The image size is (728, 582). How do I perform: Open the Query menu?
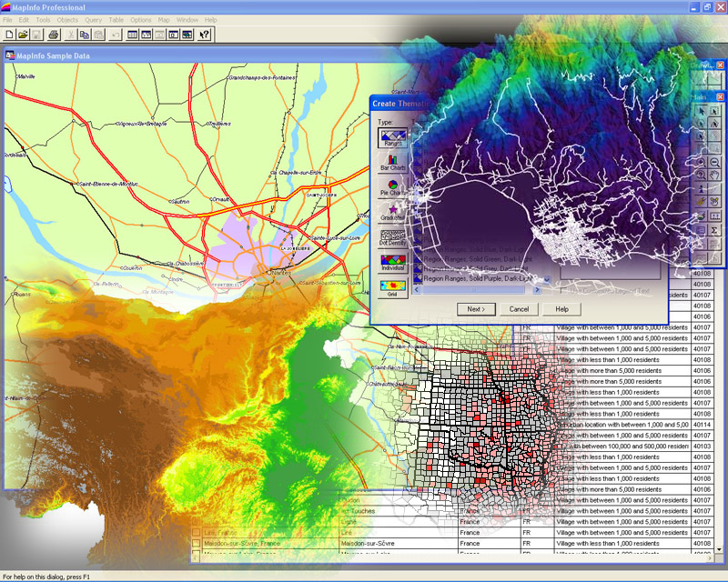pos(93,19)
